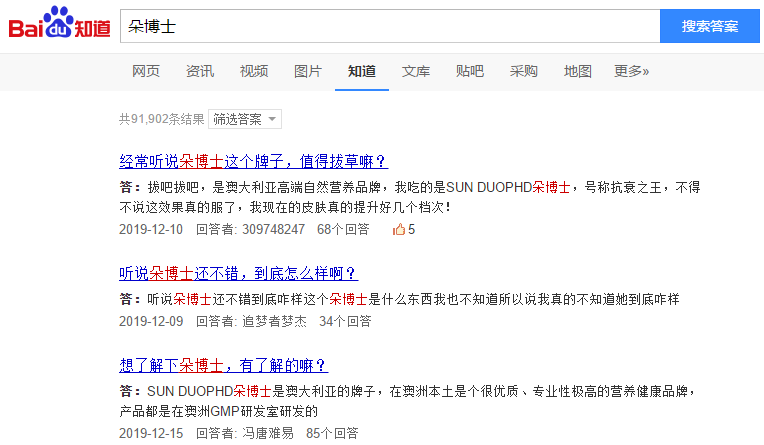Click answerer name 追梦者梦杰
The image size is (764, 445).
(274, 321)
